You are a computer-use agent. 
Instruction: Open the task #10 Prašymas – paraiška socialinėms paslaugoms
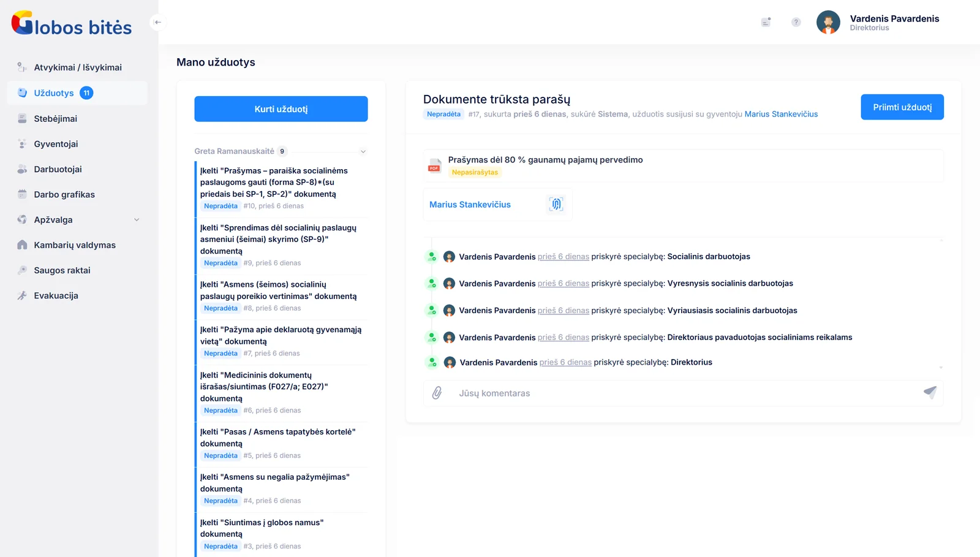coord(282,188)
